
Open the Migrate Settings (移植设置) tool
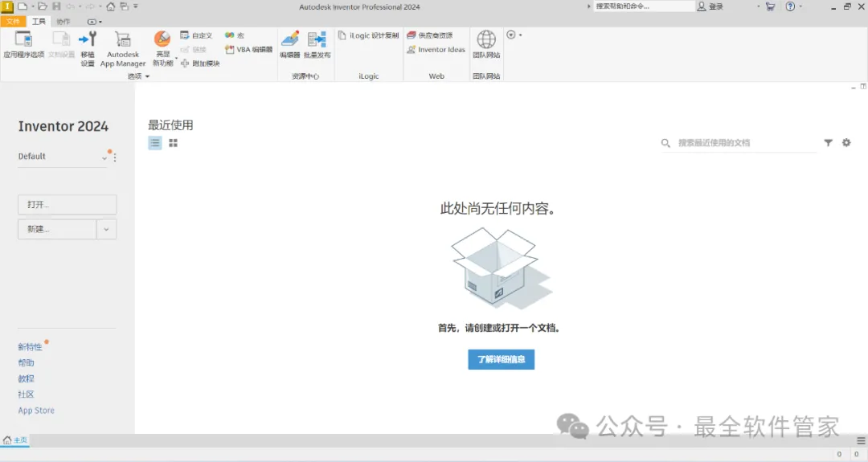(x=88, y=49)
